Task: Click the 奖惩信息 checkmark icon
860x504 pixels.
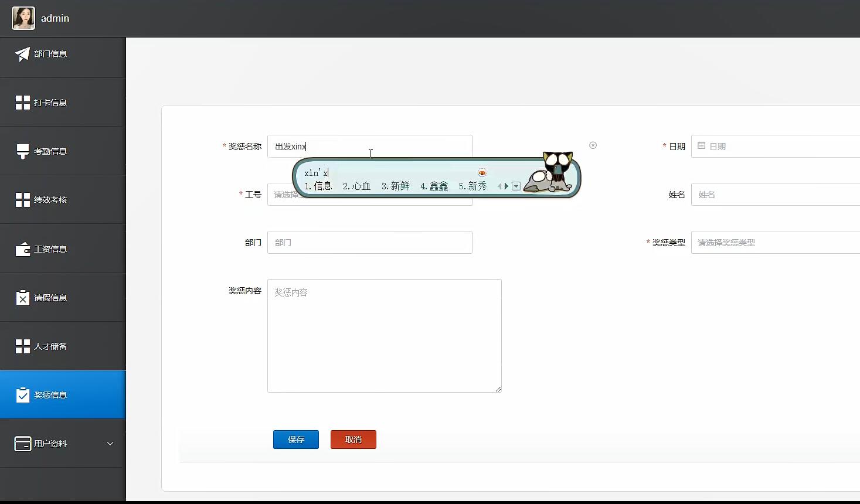Action: tap(22, 394)
